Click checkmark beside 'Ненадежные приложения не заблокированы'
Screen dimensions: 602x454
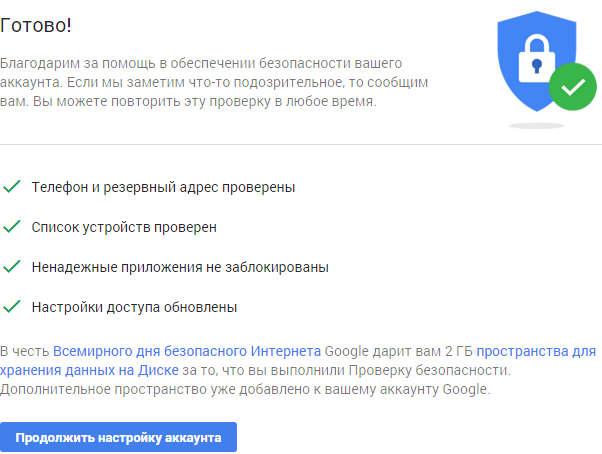[12, 267]
